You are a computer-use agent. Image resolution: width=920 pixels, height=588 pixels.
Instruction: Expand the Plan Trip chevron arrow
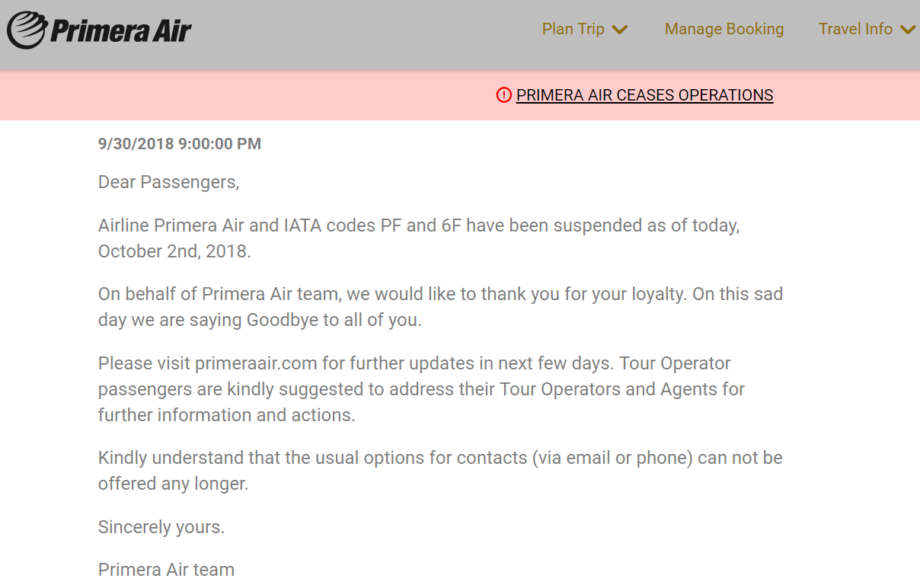point(620,30)
